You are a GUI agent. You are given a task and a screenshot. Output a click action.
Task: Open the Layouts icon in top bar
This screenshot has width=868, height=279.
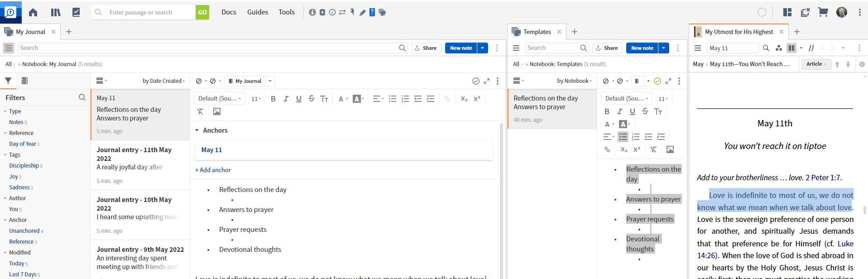(x=787, y=12)
